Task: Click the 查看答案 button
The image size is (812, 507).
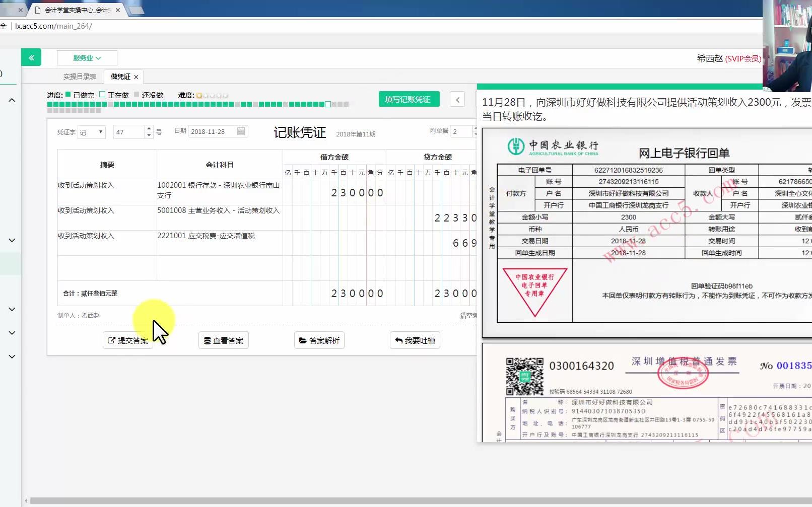Action: (224, 340)
